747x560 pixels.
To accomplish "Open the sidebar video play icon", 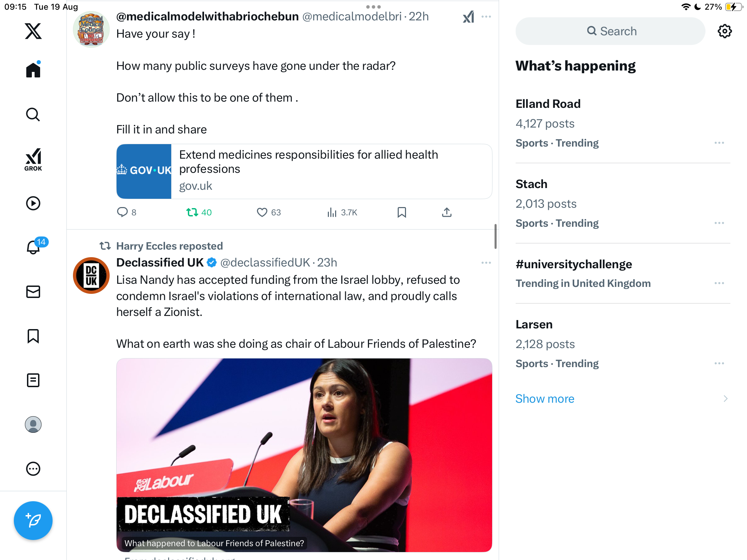I will (x=33, y=203).
